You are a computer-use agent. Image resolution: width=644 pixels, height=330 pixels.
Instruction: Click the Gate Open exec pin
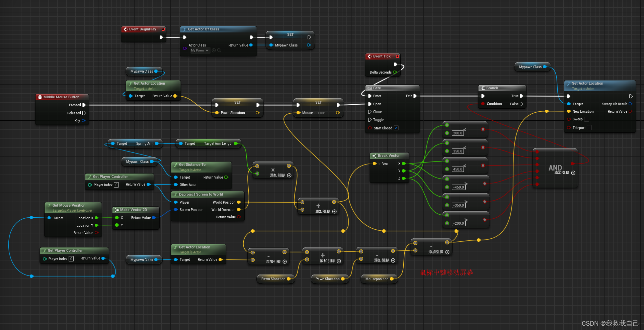(370, 104)
